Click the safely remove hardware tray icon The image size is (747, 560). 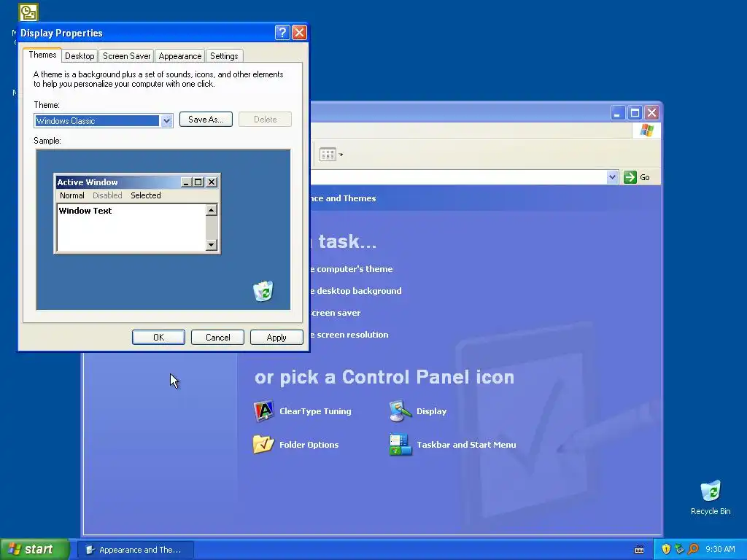point(680,549)
